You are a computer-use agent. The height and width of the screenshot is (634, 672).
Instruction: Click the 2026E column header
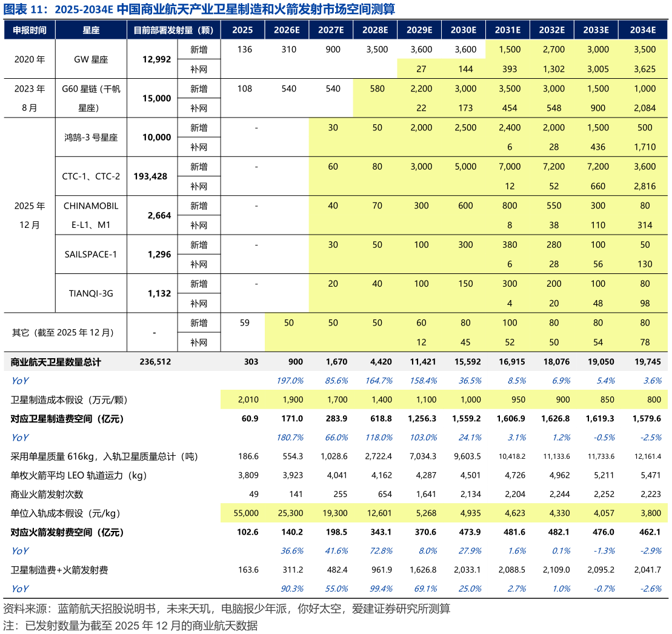(287, 30)
